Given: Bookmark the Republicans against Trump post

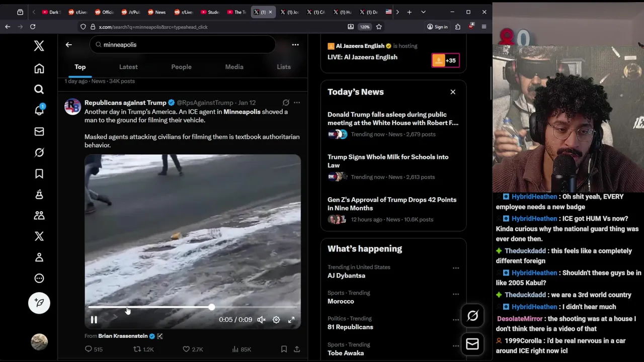Looking at the screenshot, I should 284,349.
